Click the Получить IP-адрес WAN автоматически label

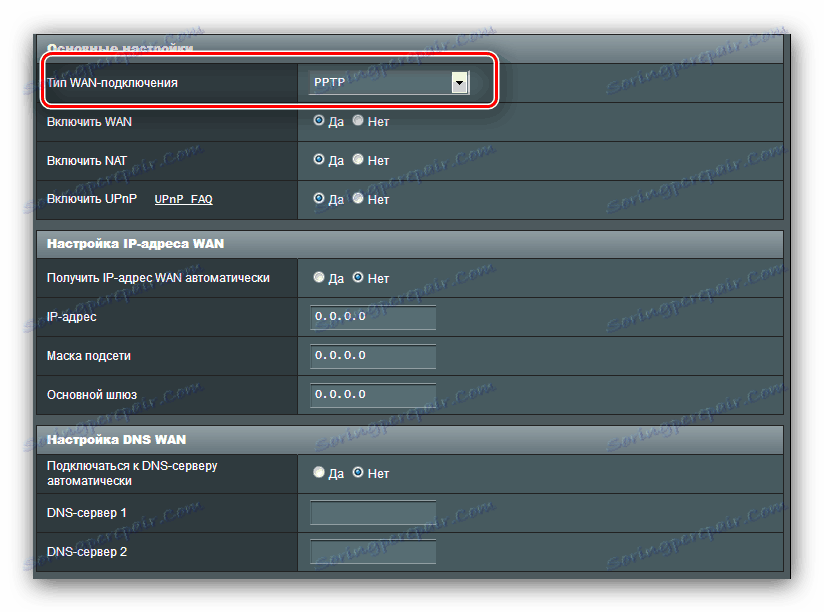point(158,278)
